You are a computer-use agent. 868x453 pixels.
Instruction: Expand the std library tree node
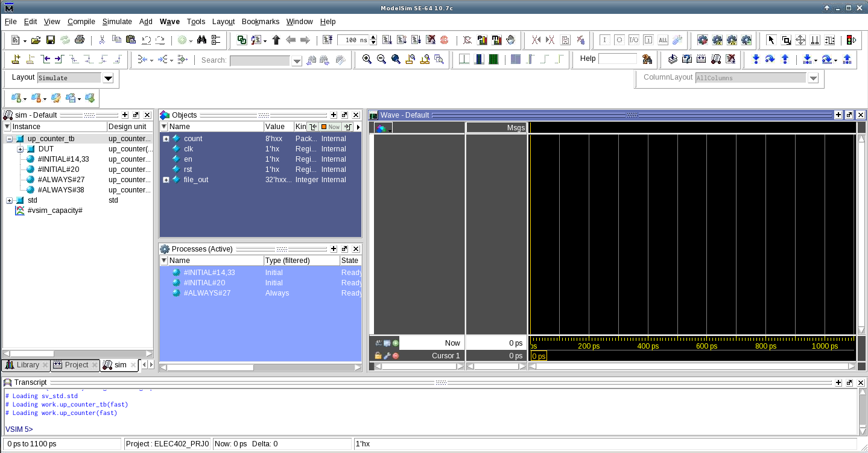click(10, 200)
